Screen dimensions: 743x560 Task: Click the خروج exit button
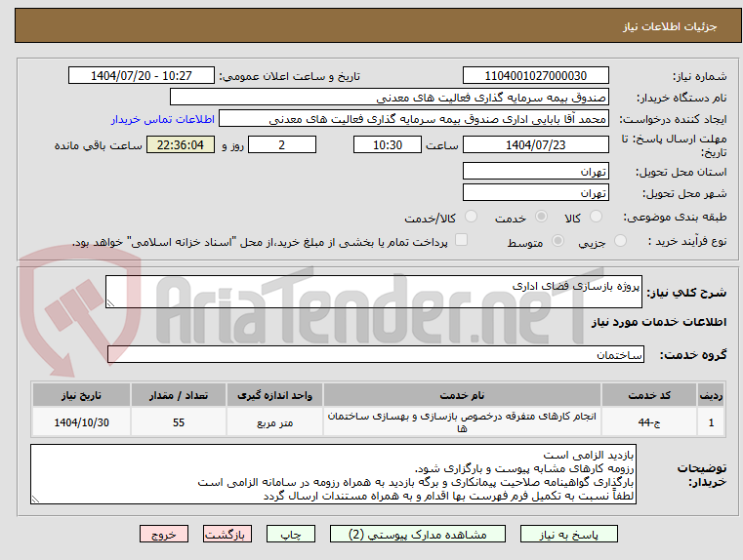(163, 534)
